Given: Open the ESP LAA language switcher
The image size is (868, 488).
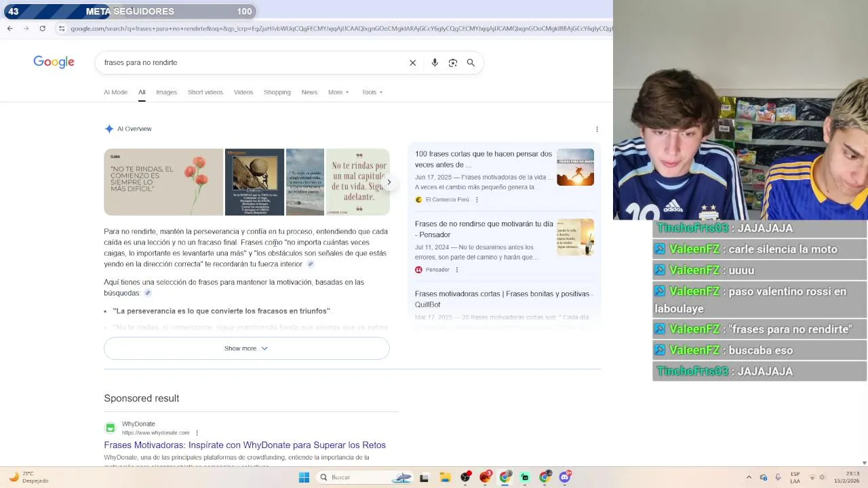Looking at the screenshot, I should 795,477.
